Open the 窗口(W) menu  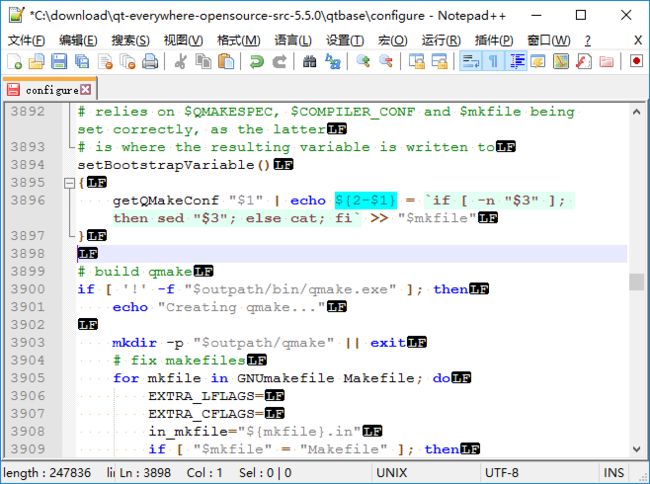549,40
